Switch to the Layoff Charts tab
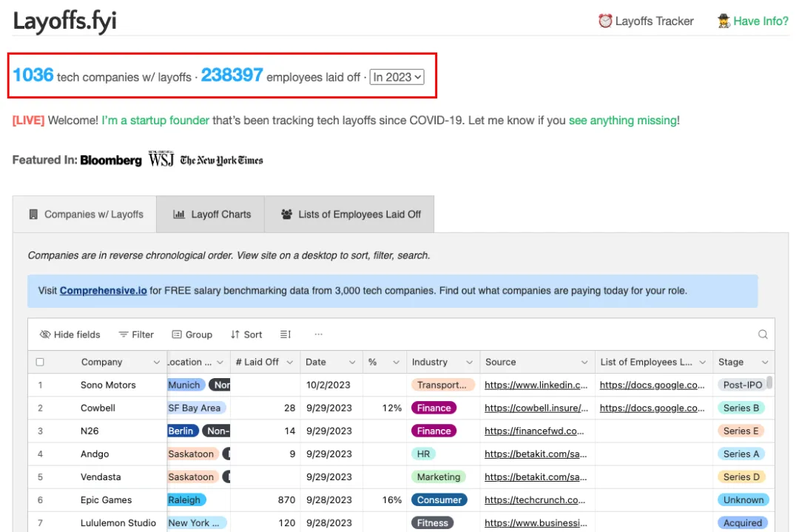 point(212,215)
